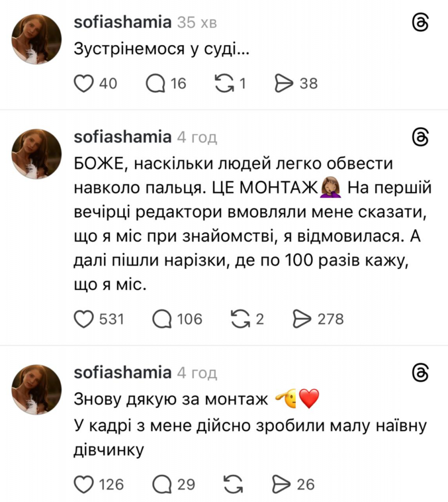448x502 pixels.
Task: Open the comment thread with 16 replies
Action: 156,83
